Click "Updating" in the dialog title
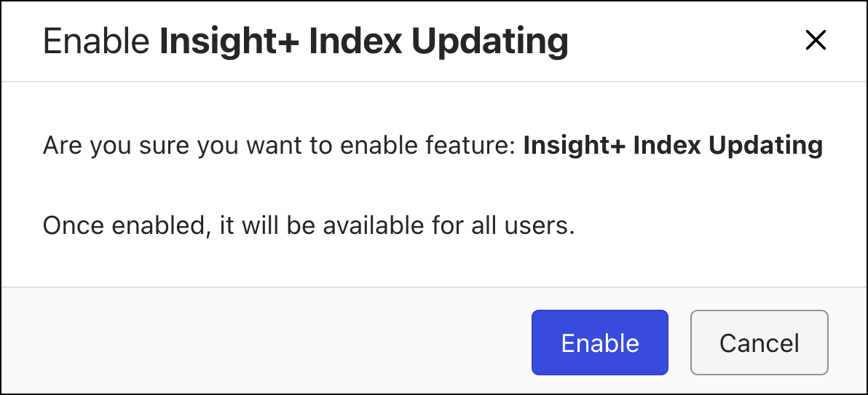 tap(489, 42)
